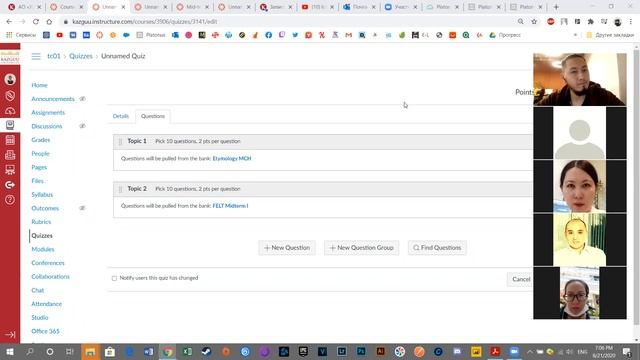Open Grades in course navigation
The width and height of the screenshot is (640, 360).
point(40,140)
